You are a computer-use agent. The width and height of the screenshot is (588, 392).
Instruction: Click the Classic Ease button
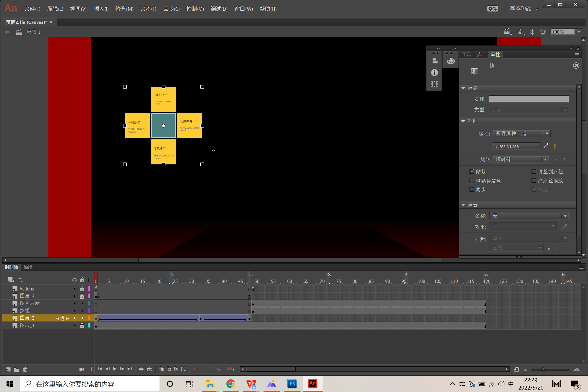pos(516,146)
